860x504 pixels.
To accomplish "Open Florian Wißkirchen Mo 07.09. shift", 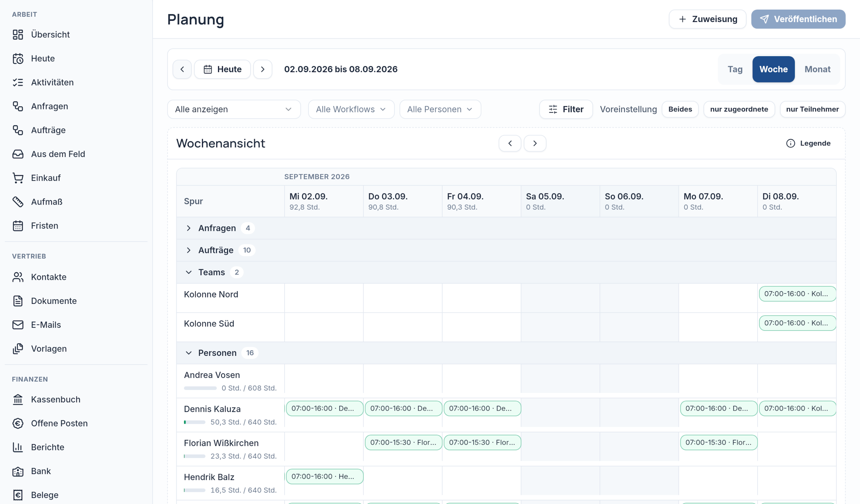I will pyautogui.click(x=718, y=442).
